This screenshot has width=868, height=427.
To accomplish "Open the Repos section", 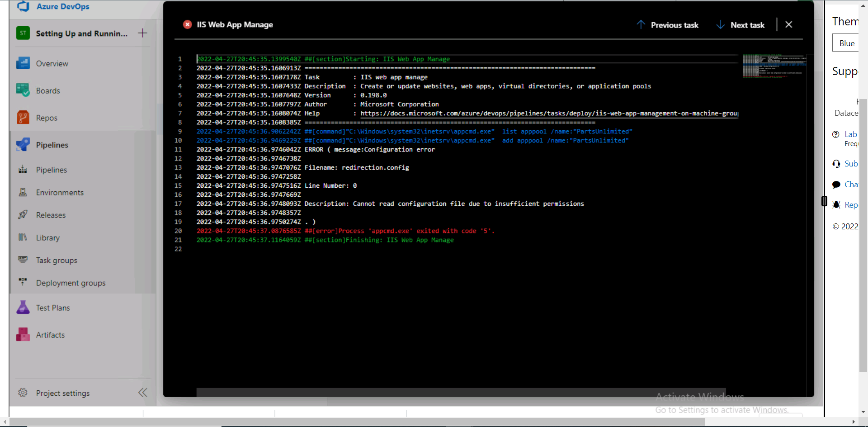I will (x=47, y=117).
